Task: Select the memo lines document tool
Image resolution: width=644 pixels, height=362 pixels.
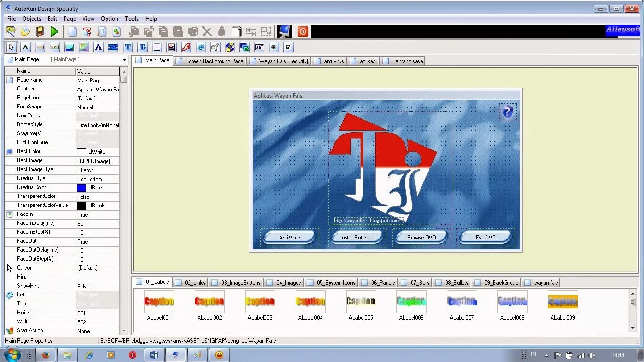Action: click(x=157, y=47)
